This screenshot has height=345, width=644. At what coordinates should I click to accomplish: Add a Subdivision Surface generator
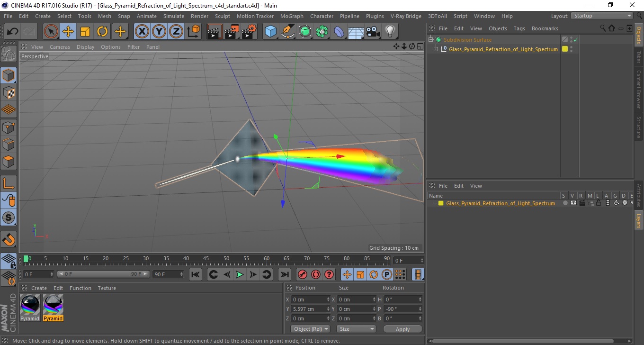(x=305, y=32)
